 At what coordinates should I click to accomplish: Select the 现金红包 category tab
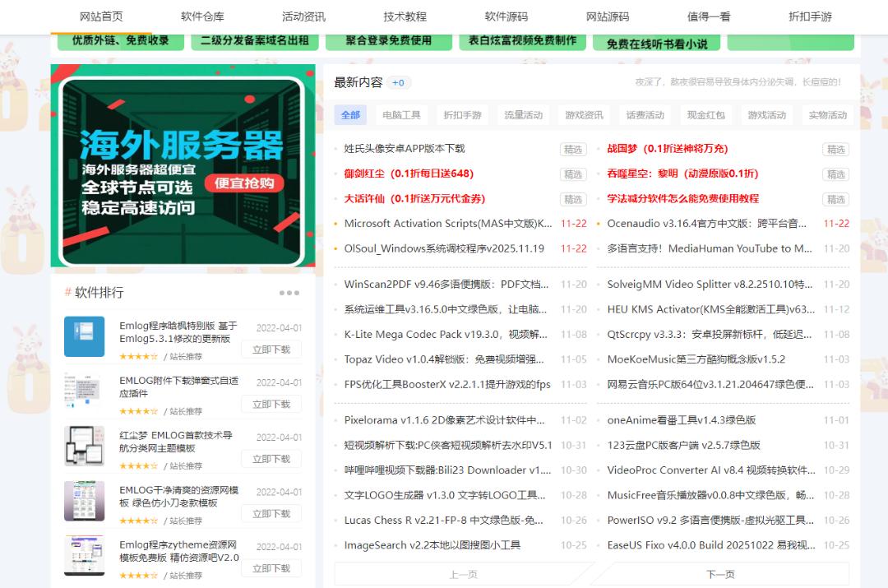[x=705, y=115]
